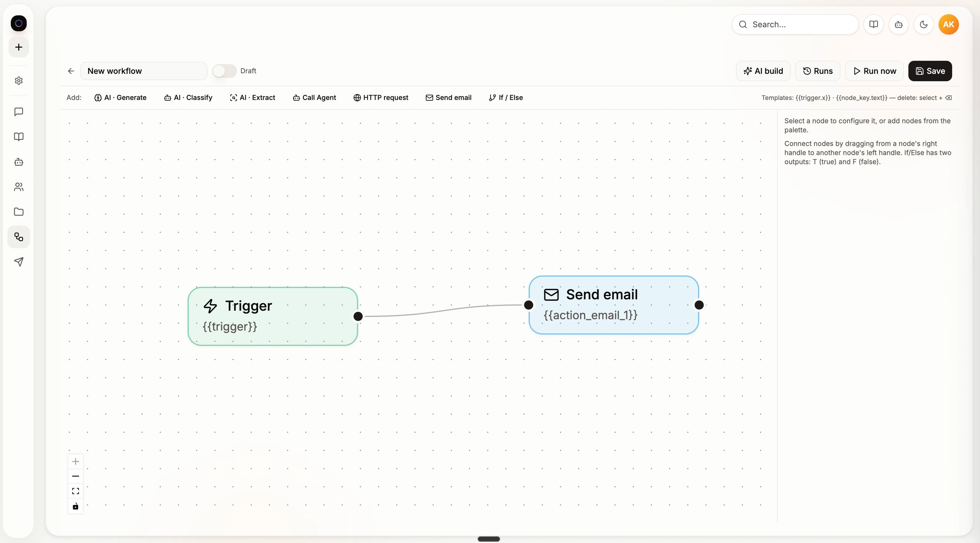Add an If / Else node

pos(506,98)
